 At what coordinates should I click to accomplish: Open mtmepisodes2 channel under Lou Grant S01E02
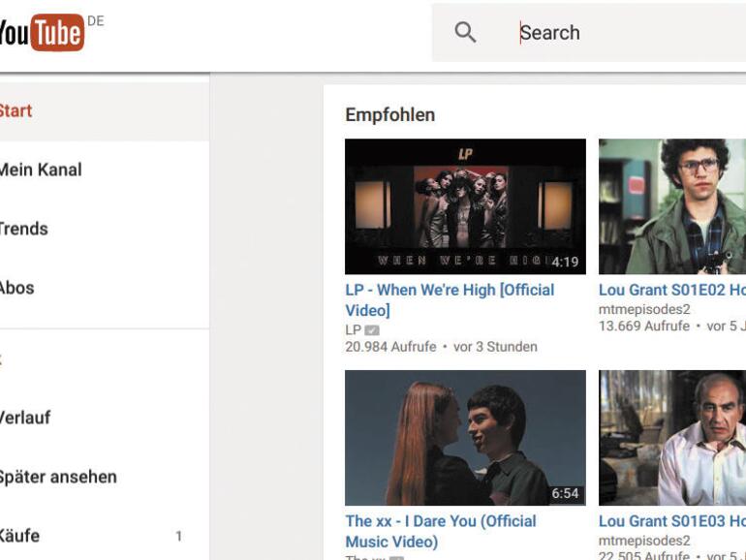pos(644,309)
